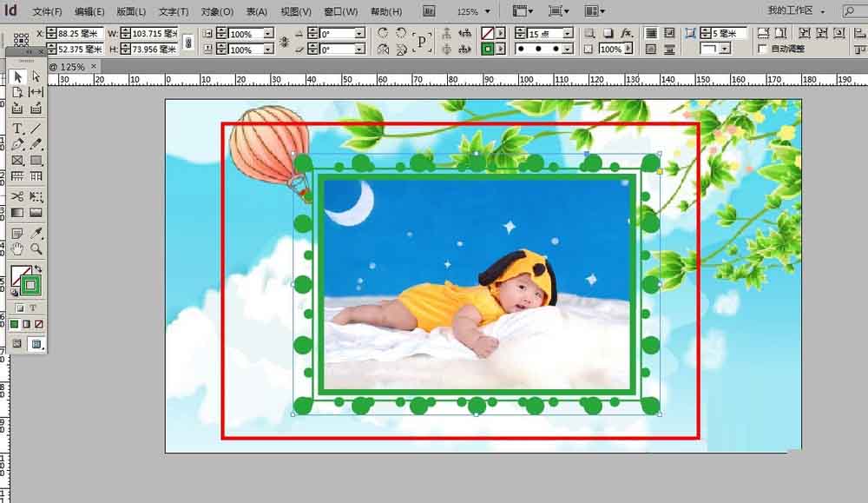Open the 我的工作区 workspace dropdown
Screen dimensions: 868x503
point(796,10)
